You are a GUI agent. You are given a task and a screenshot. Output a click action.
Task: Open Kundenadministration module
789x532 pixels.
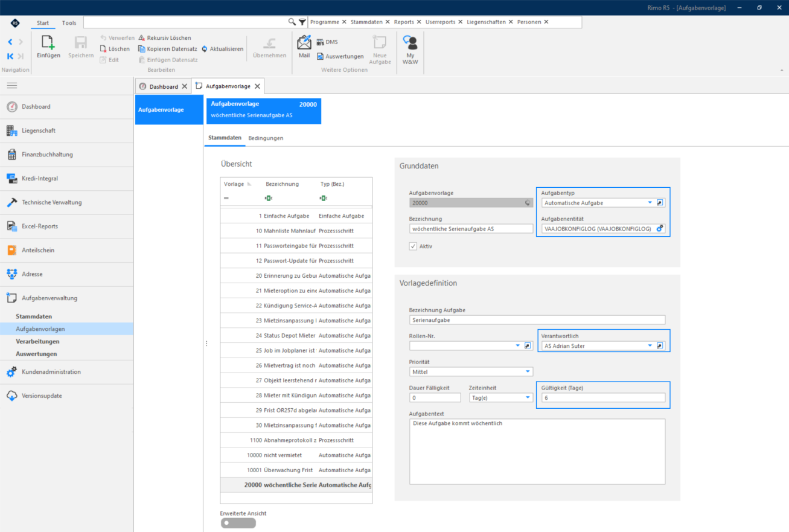tap(66, 372)
